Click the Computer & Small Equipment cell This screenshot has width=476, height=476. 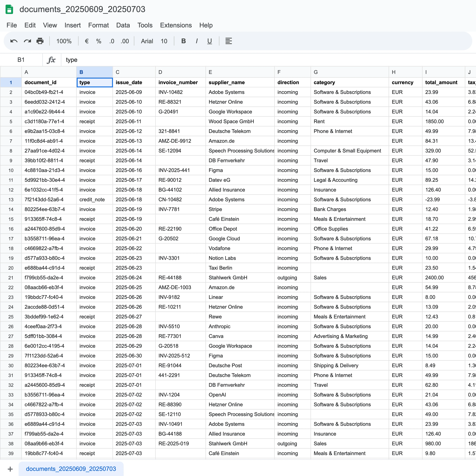click(x=350, y=151)
